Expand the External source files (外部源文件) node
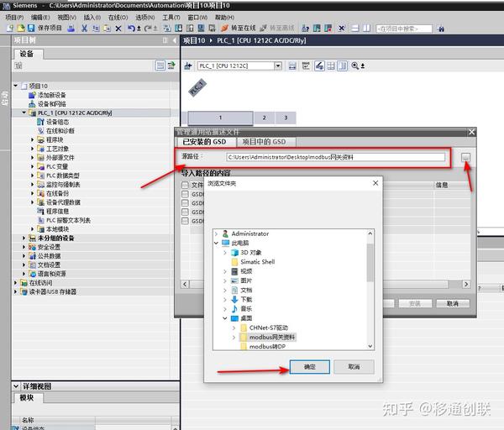The width and height of the screenshot is (504, 430). coord(32,158)
